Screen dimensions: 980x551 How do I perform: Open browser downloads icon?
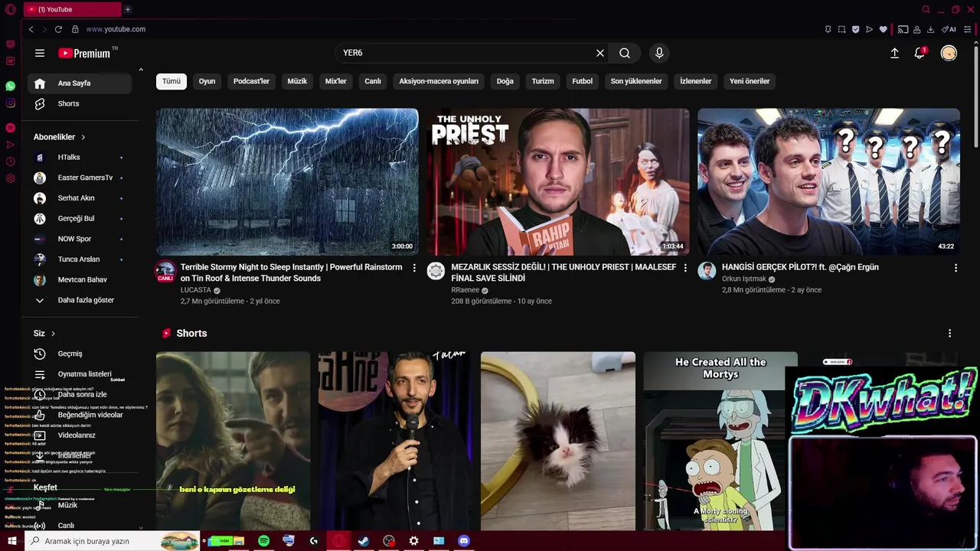point(930,29)
